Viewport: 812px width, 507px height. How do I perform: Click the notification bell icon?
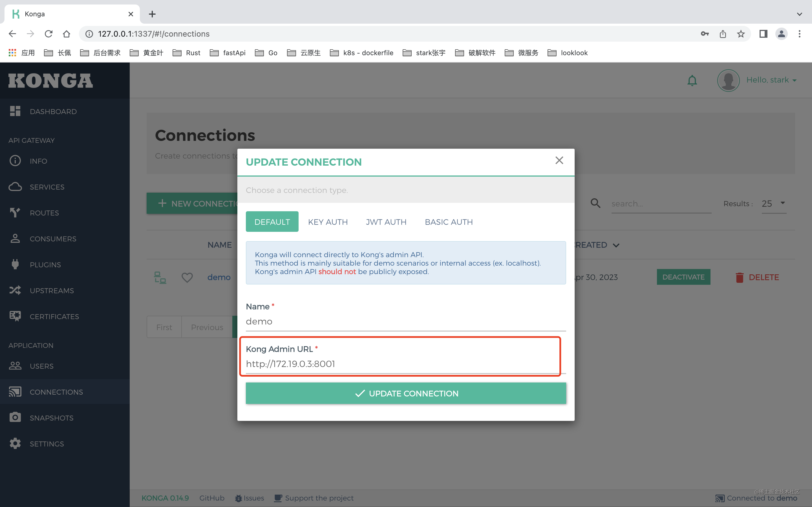pyautogui.click(x=692, y=81)
